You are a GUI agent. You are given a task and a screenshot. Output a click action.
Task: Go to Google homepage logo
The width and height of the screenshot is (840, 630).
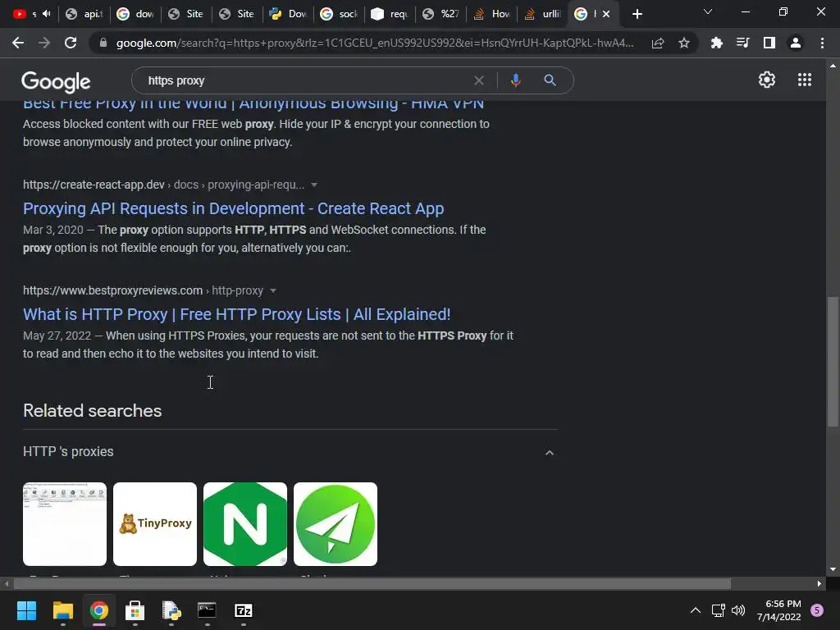tap(56, 81)
